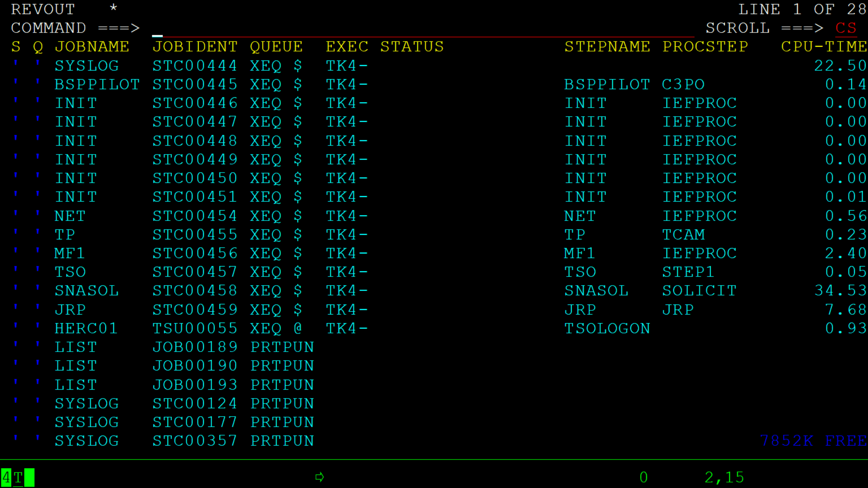Click the LINE 1 OF 28 indicator
This screenshot has height=488, width=868.
[x=802, y=9]
